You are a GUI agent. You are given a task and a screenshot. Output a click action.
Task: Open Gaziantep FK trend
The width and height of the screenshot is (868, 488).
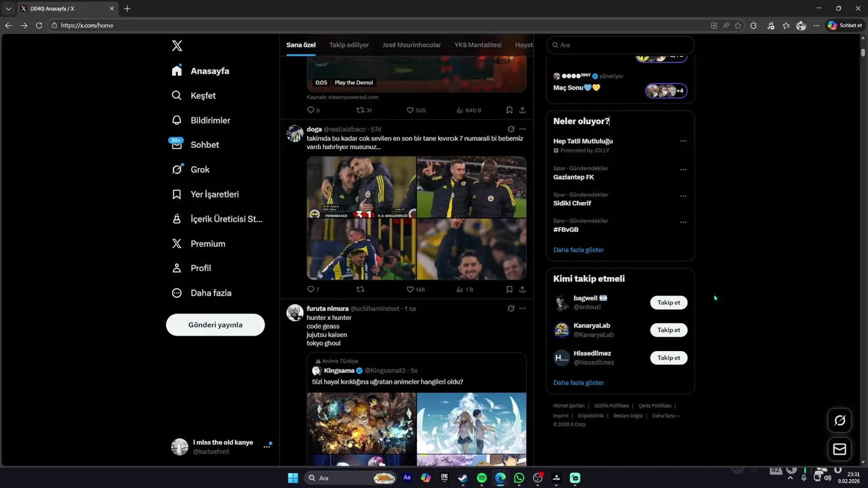point(574,177)
